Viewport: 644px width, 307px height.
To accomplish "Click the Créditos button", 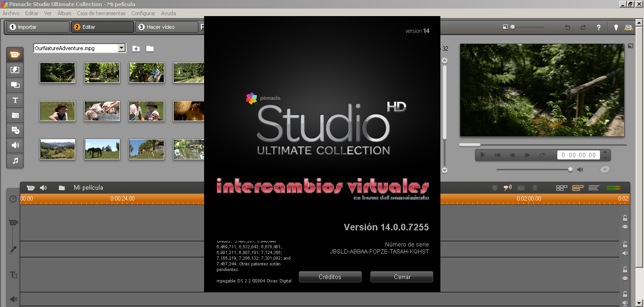I will 330,277.
